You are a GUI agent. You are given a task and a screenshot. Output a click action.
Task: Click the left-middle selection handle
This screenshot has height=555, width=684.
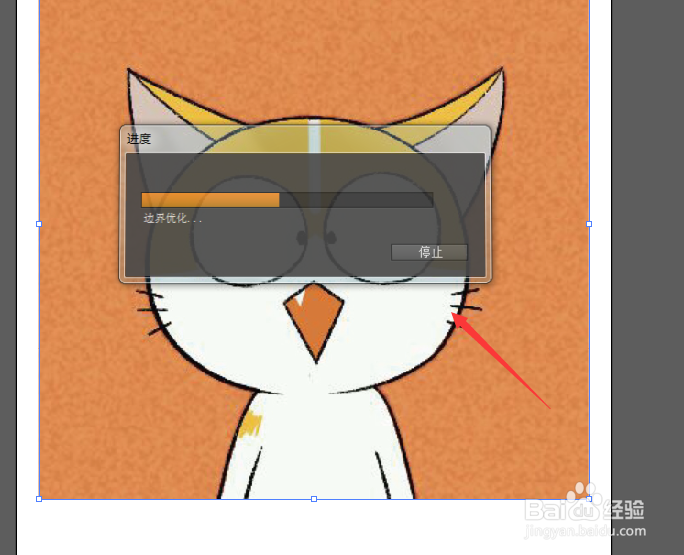39,224
